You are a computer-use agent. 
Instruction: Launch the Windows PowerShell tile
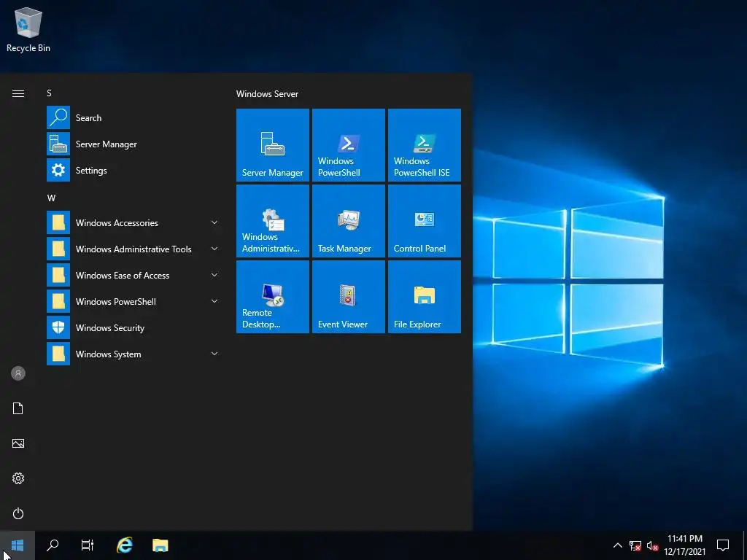click(348, 145)
